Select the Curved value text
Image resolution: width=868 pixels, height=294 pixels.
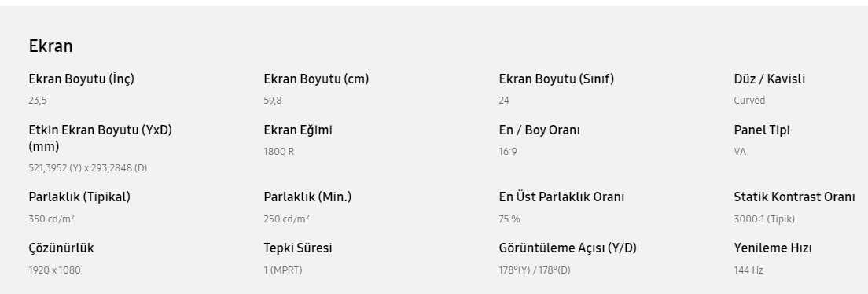(749, 101)
